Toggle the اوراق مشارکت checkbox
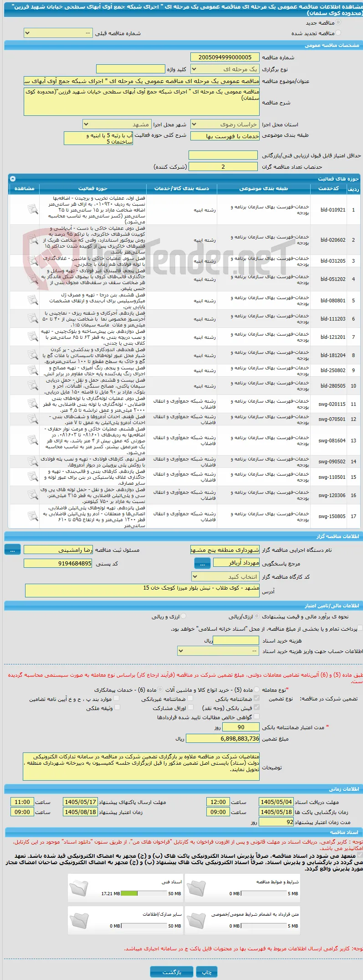The width and height of the screenshot is (363, 980). tap(191, 707)
